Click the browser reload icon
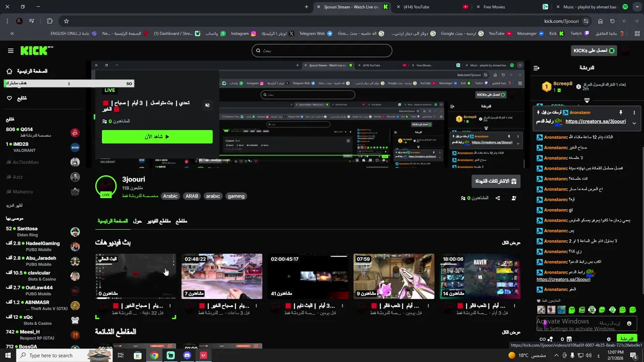Image resolution: width=644 pixels, height=362 pixels. pyautogui.click(x=612, y=21)
